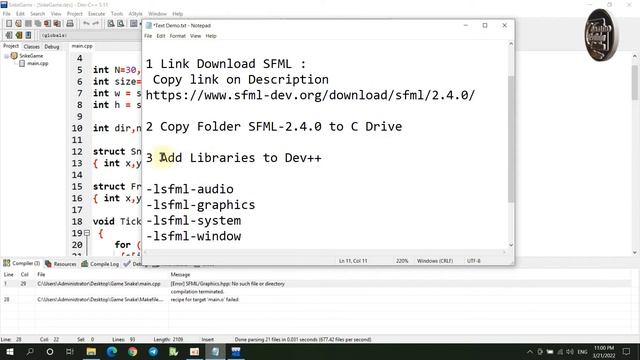This screenshot has height=360, width=640.
Task: Open taskbar Search
Action: pos(30,351)
